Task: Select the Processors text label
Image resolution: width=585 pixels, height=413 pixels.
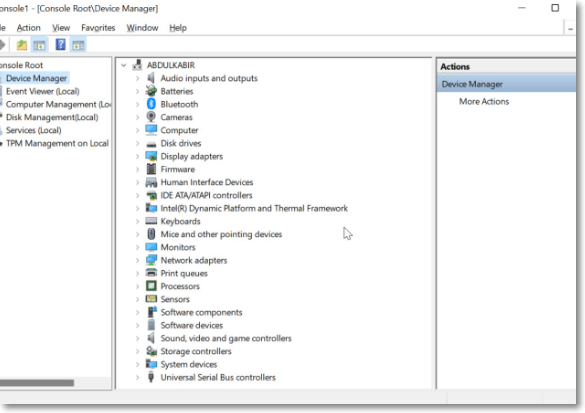Action: tap(180, 286)
